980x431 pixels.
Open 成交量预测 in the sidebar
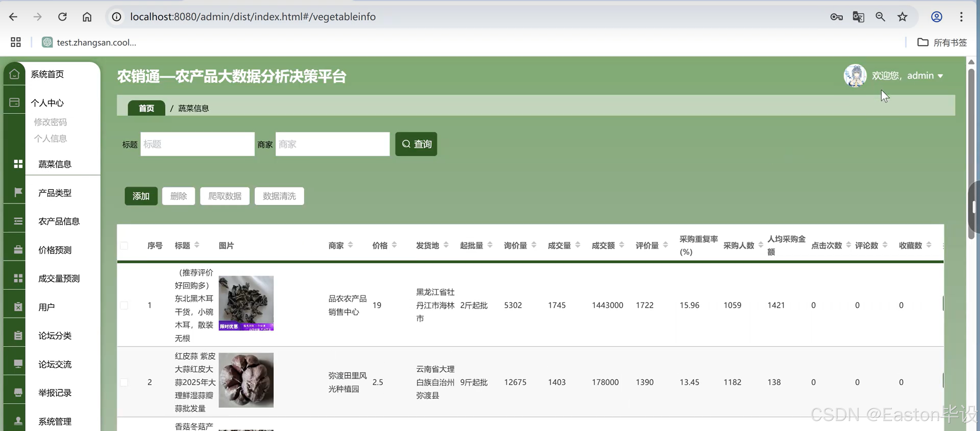click(59, 278)
